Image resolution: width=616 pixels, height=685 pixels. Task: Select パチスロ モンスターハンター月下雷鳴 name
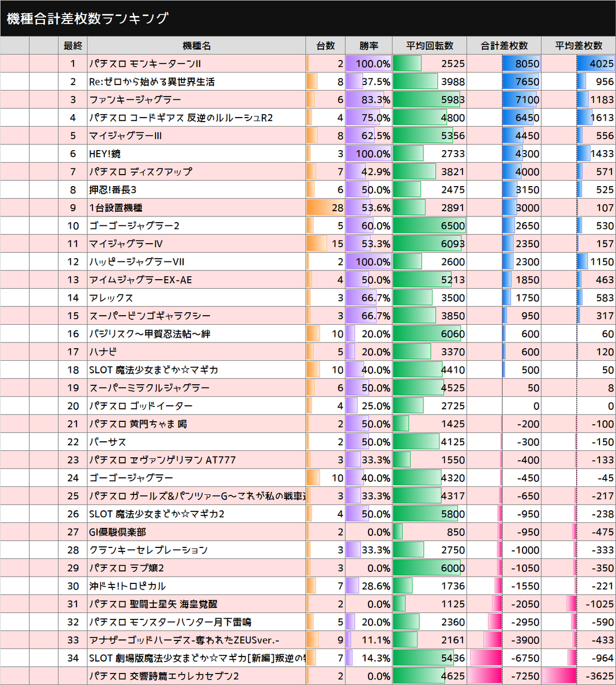tap(170, 622)
